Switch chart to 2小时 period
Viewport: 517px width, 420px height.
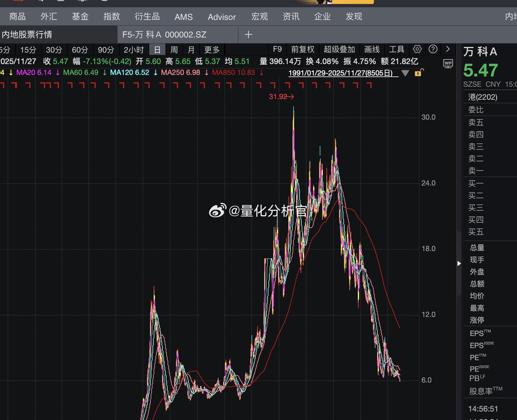tap(134, 50)
